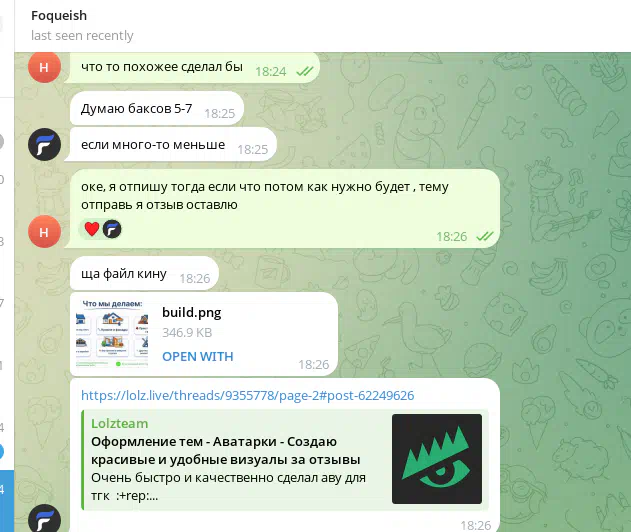Toggle the red heart reaction
The image size is (631, 532).
click(x=92, y=229)
